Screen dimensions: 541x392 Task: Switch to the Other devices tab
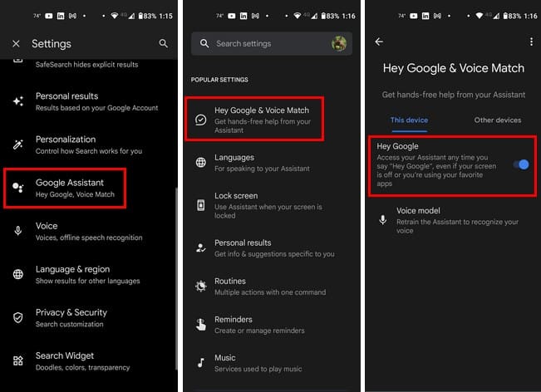pyautogui.click(x=498, y=120)
